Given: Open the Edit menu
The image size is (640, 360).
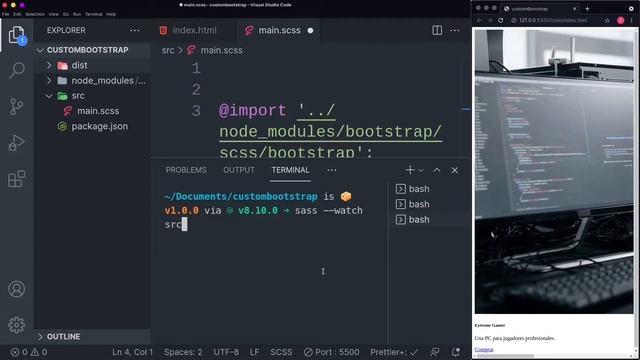Looking at the screenshot, I should tap(17, 14).
